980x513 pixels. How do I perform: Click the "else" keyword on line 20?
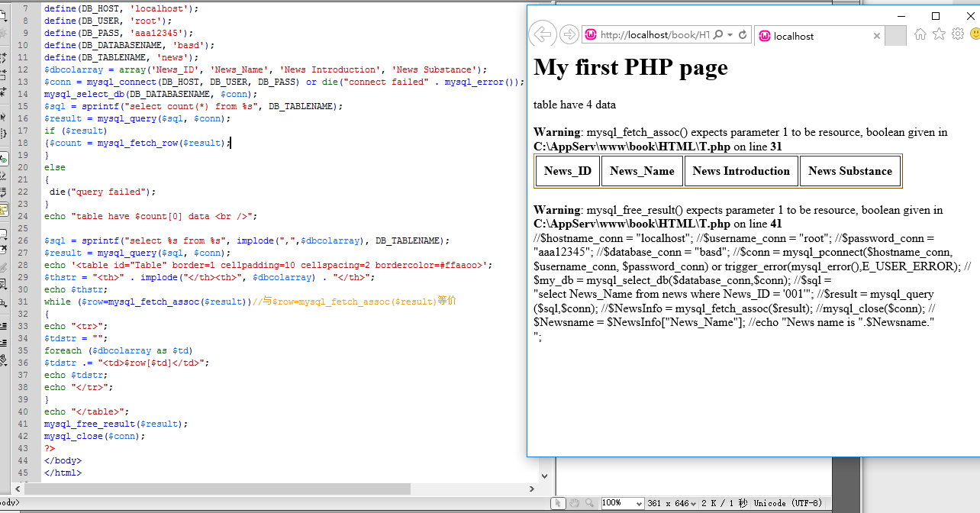pyautogui.click(x=55, y=167)
